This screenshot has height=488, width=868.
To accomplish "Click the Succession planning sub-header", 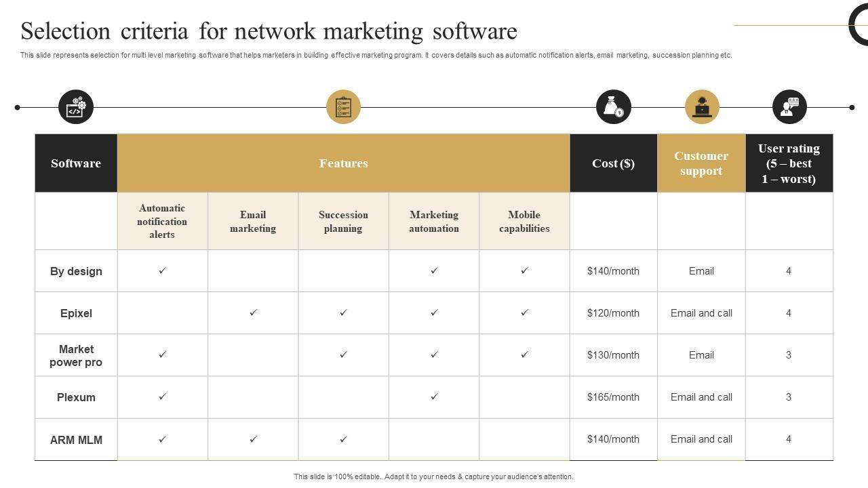I will pyautogui.click(x=343, y=222).
